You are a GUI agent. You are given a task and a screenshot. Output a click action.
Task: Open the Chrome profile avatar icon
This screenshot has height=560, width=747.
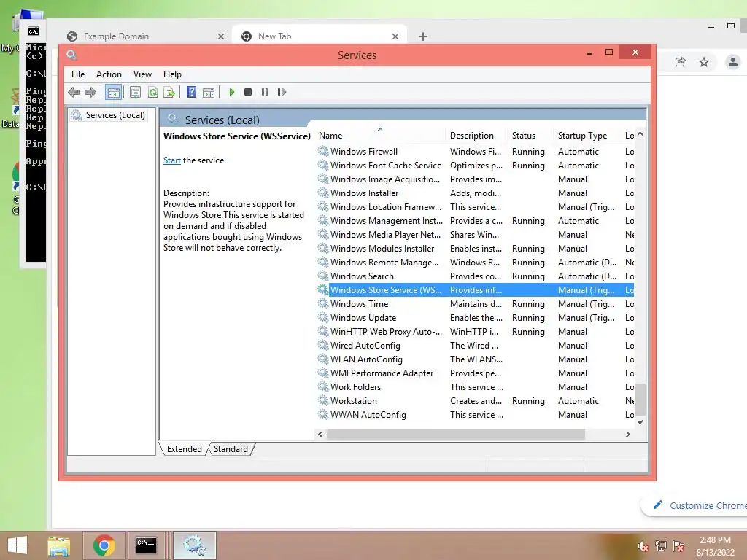(x=733, y=61)
